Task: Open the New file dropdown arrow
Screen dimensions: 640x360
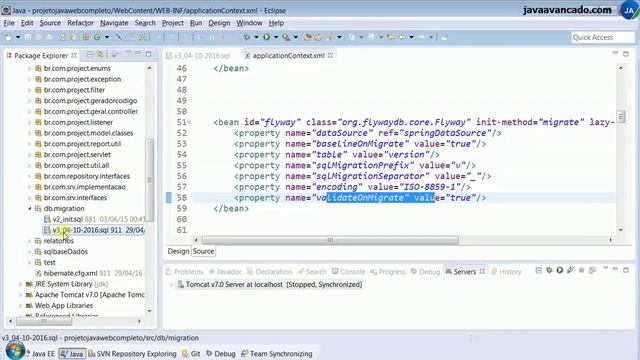Action: [18, 37]
